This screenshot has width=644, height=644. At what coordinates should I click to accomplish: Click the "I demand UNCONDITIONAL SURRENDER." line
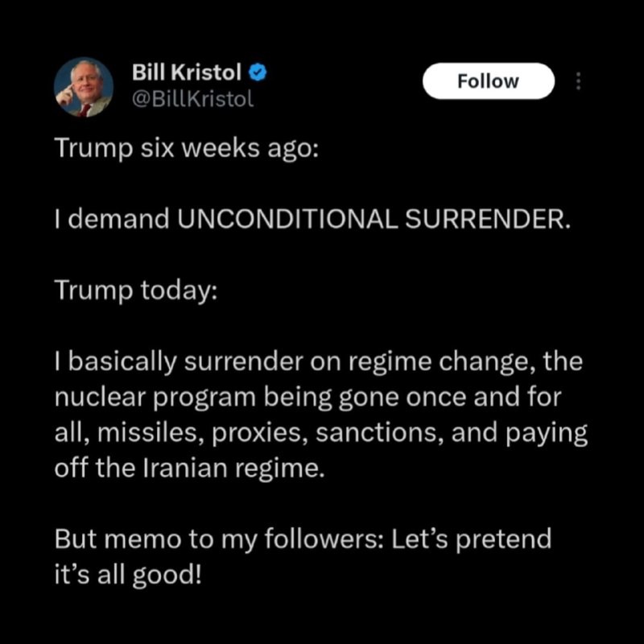tap(312, 220)
